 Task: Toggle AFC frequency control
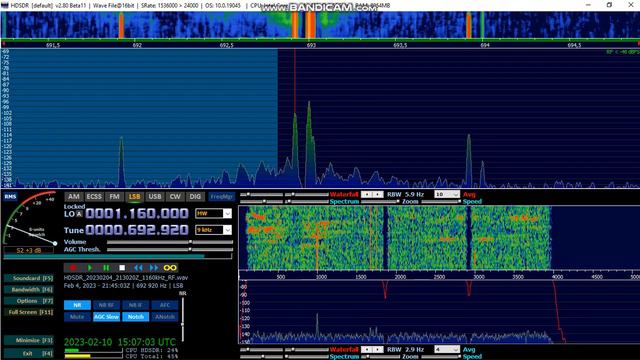pos(165,305)
